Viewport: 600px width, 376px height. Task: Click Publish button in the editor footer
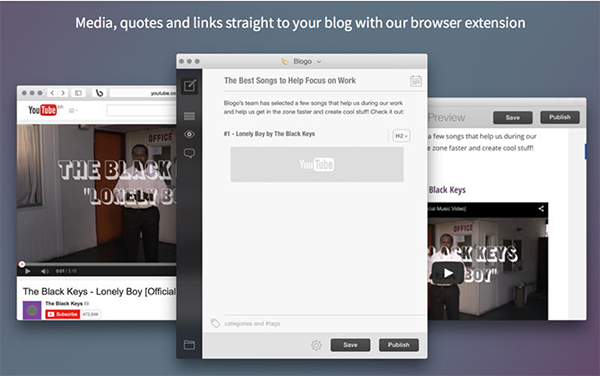[398, 345]
